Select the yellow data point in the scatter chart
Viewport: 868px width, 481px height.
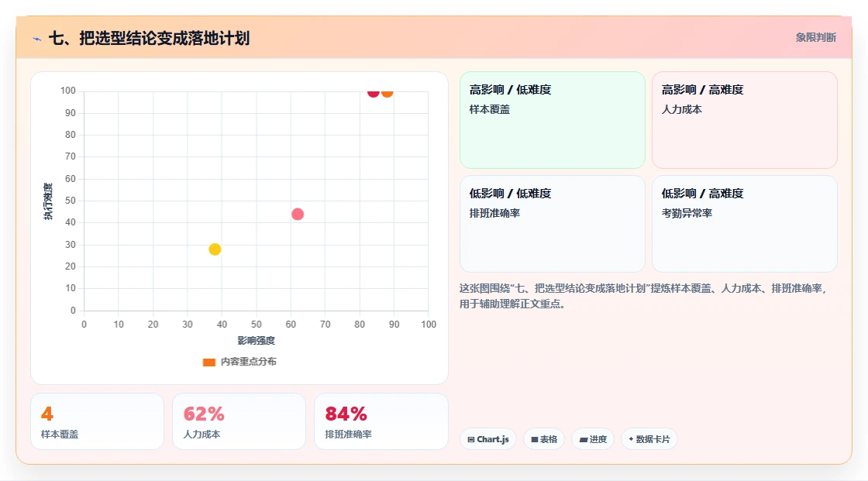tap(215, 249)
